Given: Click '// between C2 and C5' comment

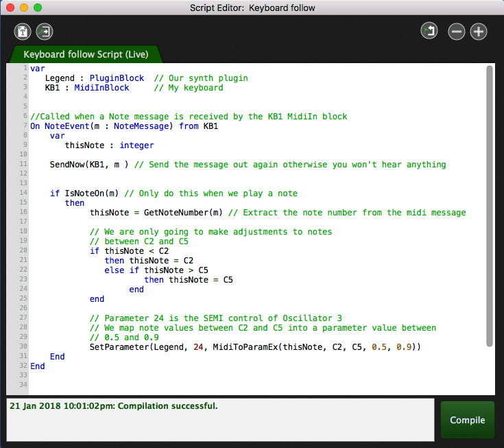Looking at the screenshot, I should pyautogui.click(x=139, y=241).
